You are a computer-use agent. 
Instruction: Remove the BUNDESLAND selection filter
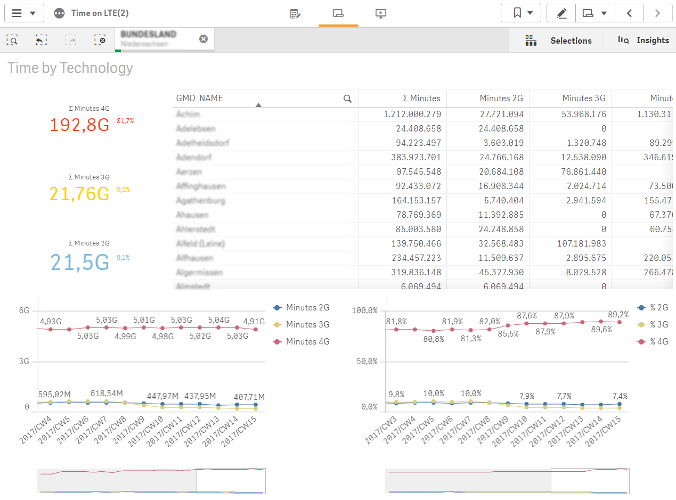[x=203, y=39]
